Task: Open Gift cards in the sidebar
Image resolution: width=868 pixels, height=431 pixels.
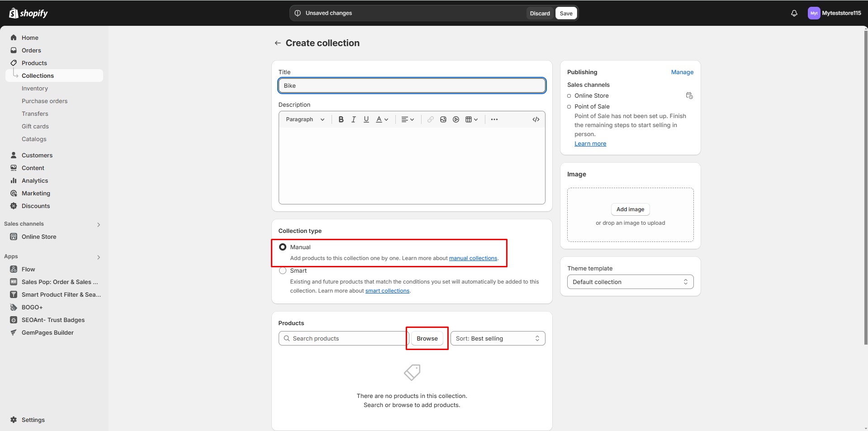Action: (35, 126)
